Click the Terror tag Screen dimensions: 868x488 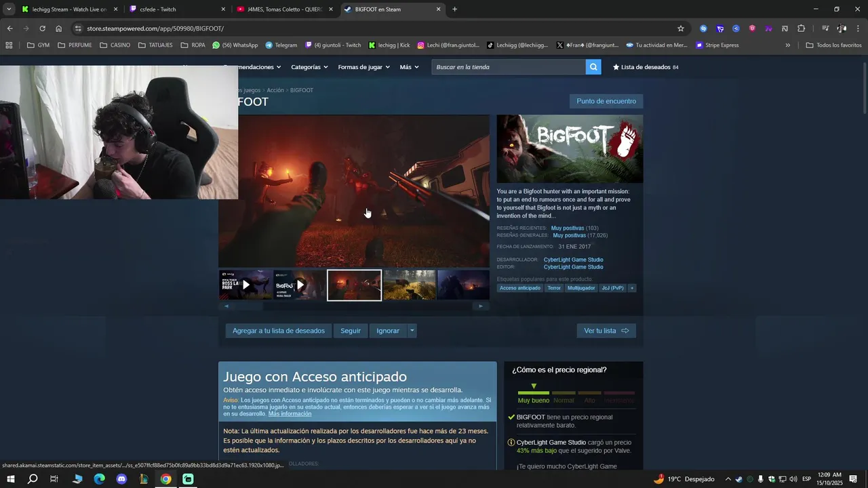554,288
